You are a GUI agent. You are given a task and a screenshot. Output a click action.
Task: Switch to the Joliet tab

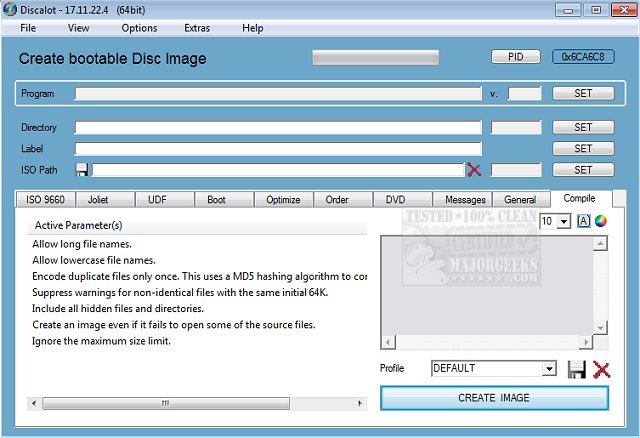click(x=105, y=200)
